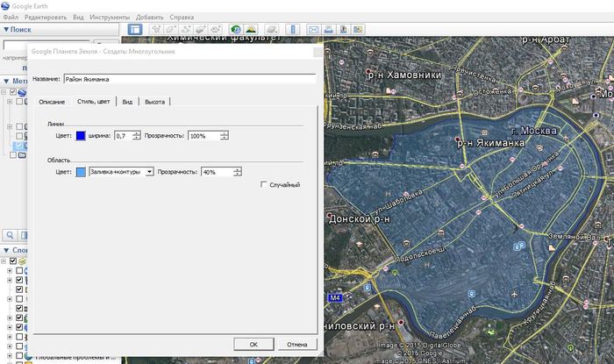Click the print toolbar icon
614x364 pixels.
[x=328, y=29]
